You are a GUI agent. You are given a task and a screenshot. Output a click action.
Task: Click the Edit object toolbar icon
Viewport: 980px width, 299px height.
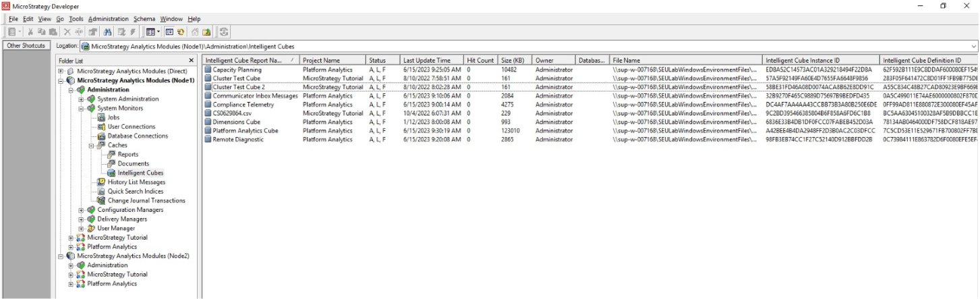(121, 32)
